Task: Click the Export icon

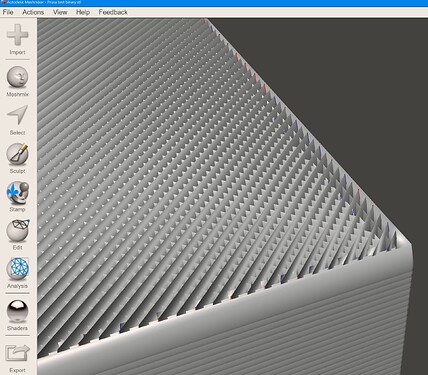Action: pyautogui.click(x=17, y=353)
